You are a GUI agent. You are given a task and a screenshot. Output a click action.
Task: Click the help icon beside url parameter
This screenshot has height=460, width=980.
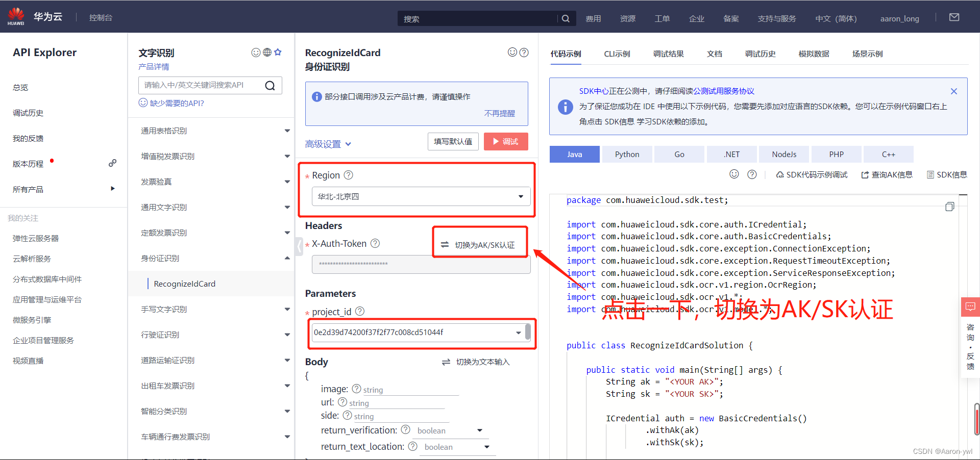pos(342,402)
